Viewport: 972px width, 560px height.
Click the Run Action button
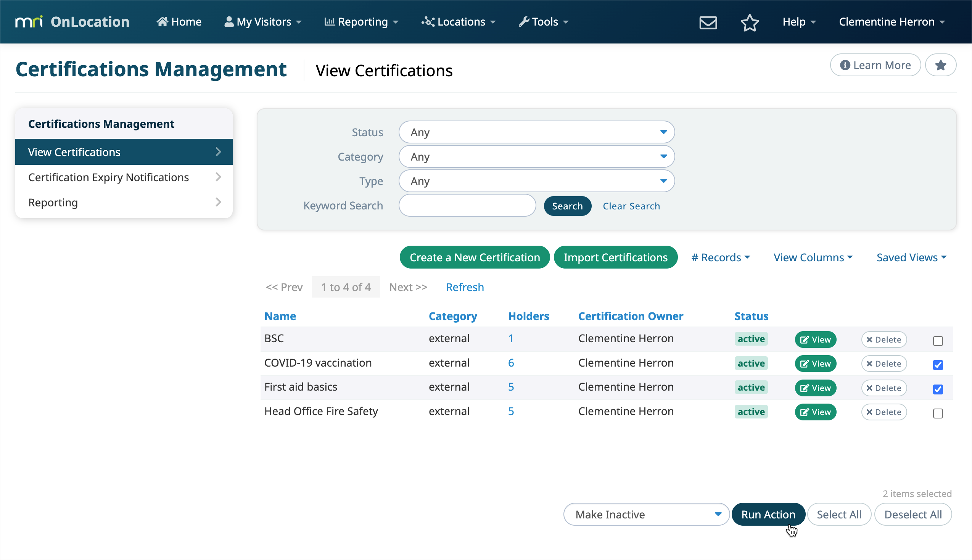click(768, 515)
